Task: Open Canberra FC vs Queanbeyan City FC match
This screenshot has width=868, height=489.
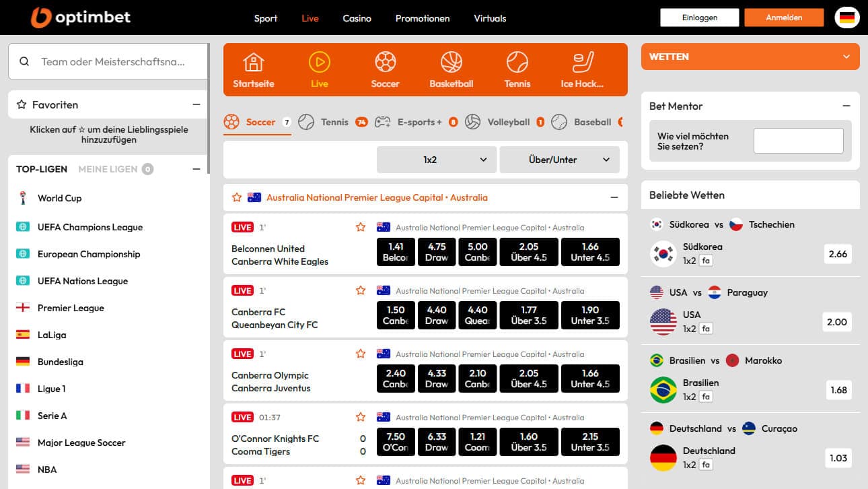Action: (275, 319)
